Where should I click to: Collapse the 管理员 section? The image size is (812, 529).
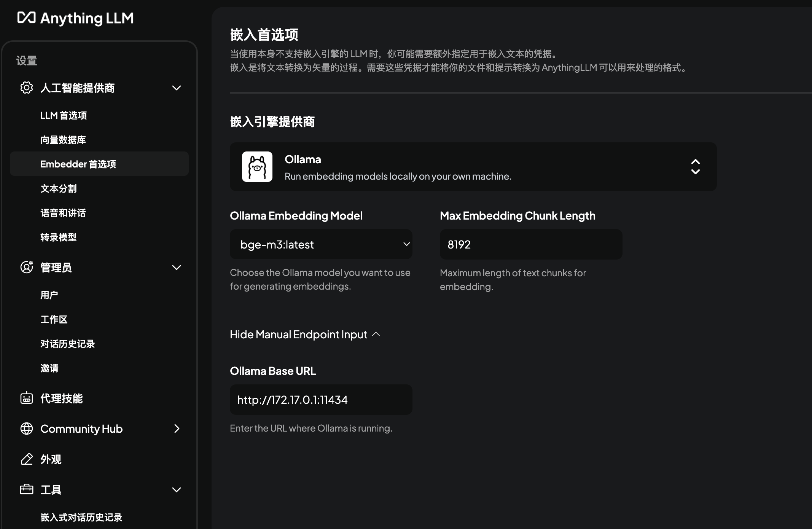click(x=176, y=267)
